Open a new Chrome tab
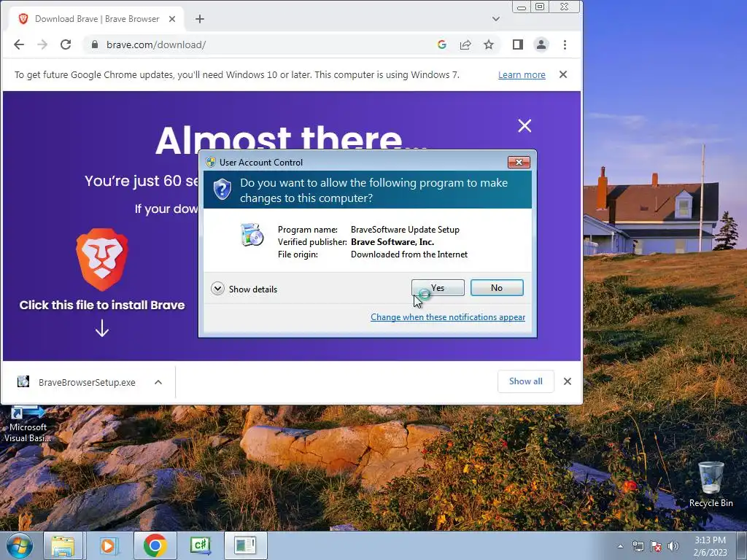The width and height of the screenshot is (747, 560). pos(200,19)
